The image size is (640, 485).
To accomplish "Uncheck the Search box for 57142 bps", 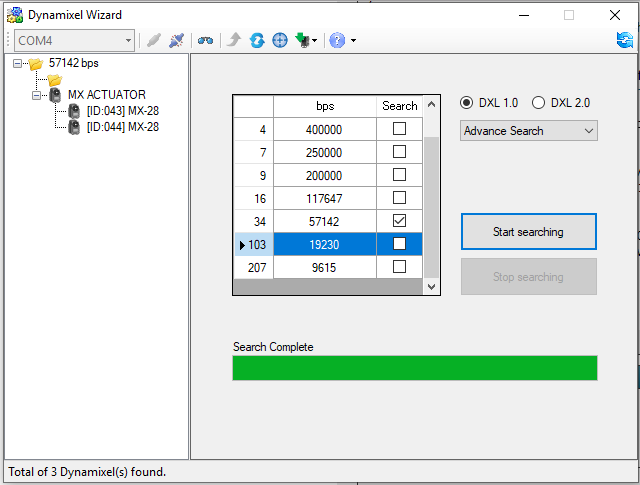I will [399, 221].
